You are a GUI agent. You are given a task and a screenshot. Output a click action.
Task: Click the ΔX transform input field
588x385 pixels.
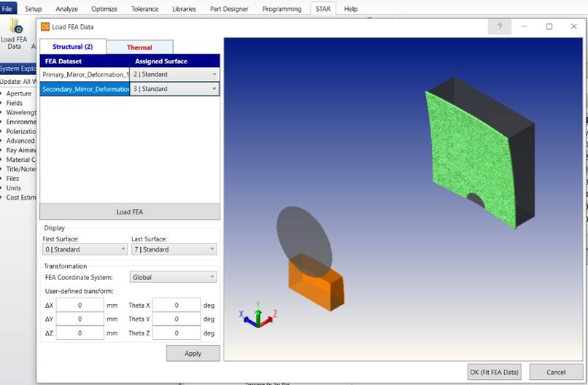(x=80, y=306)
